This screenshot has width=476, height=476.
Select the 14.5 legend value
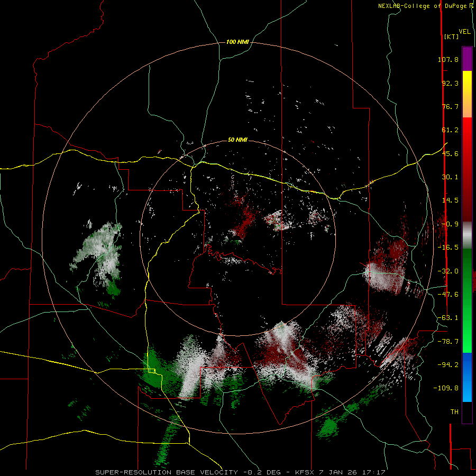[450, 200]
